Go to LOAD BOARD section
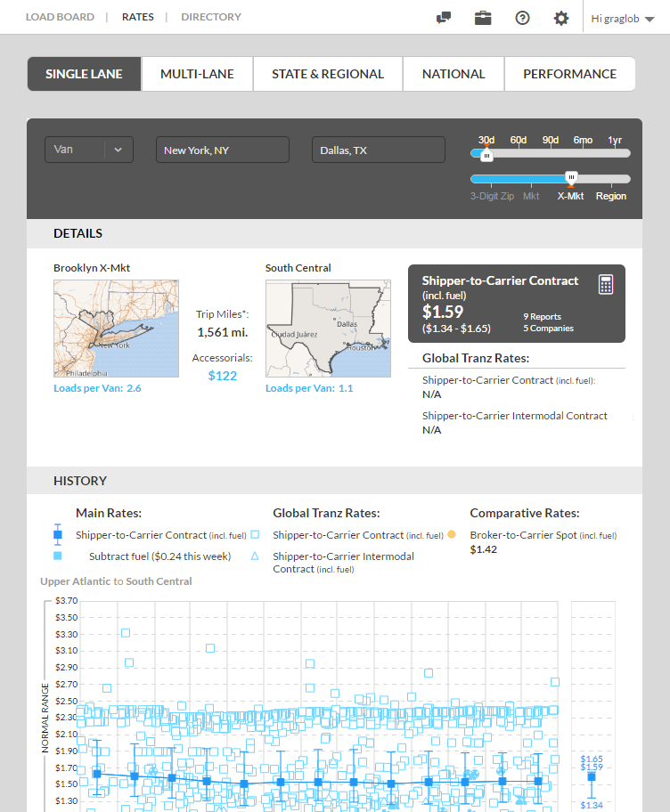 pyautogui.click(x=60, y=17)
